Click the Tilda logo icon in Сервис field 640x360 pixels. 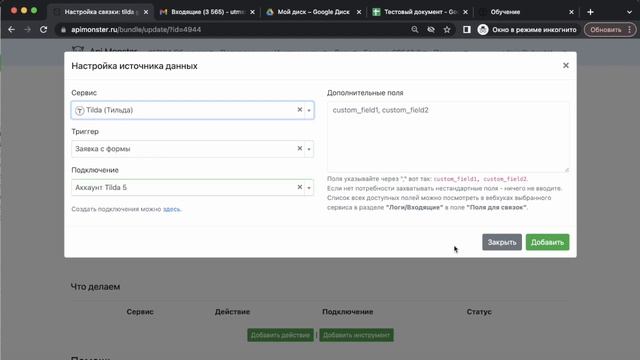click(x=80, y=111)
